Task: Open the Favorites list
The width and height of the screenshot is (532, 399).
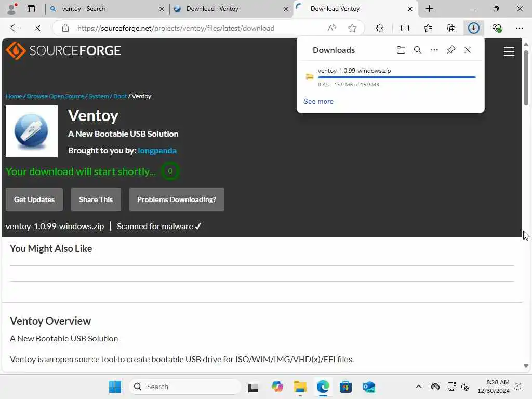Action: (x=428, y=28)
